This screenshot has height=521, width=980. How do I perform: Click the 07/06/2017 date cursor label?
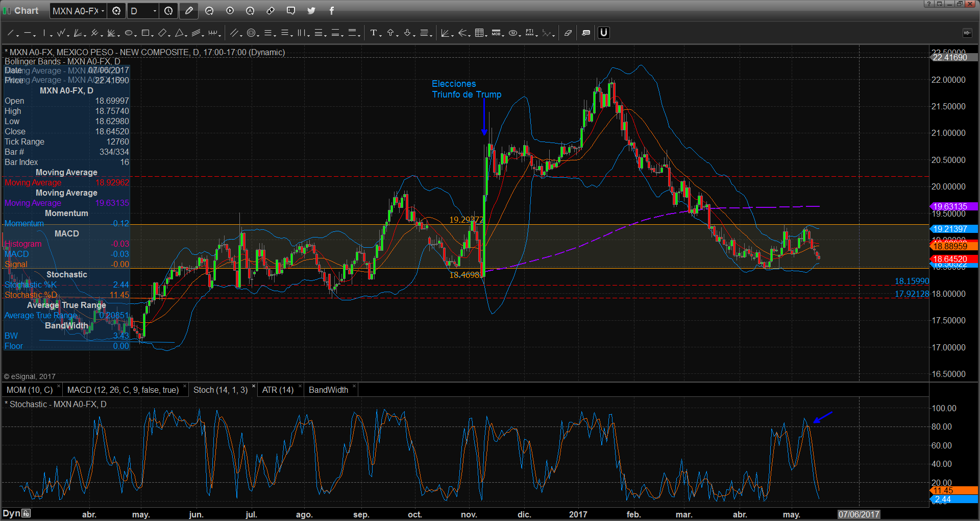[859, 514]
